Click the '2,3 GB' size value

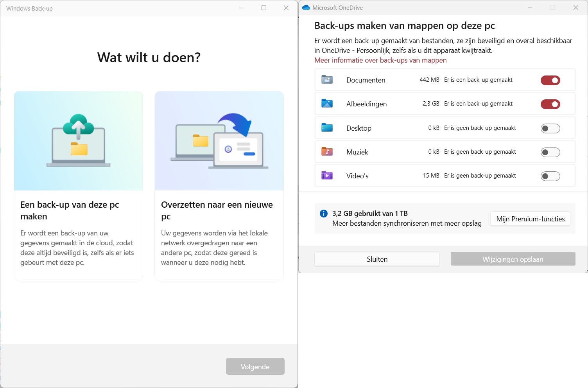point(431,104)
